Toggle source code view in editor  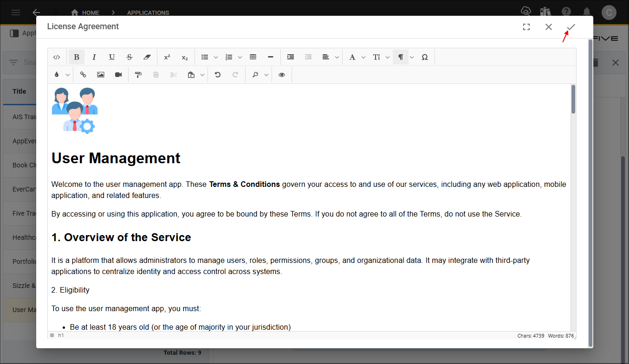tap(57, 57)
